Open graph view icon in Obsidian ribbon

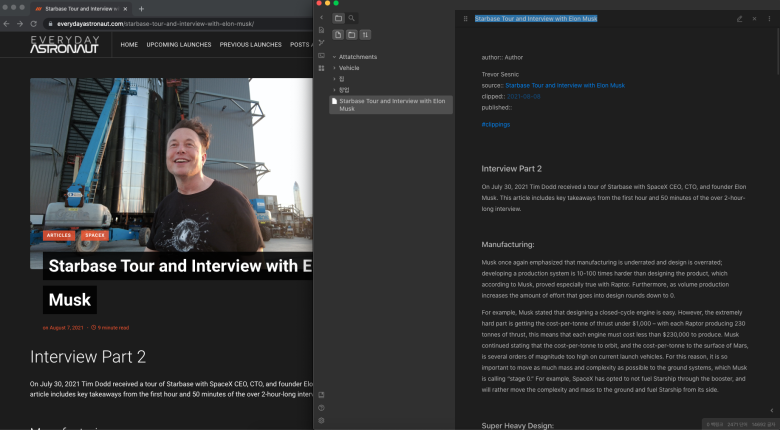[321, 43]
